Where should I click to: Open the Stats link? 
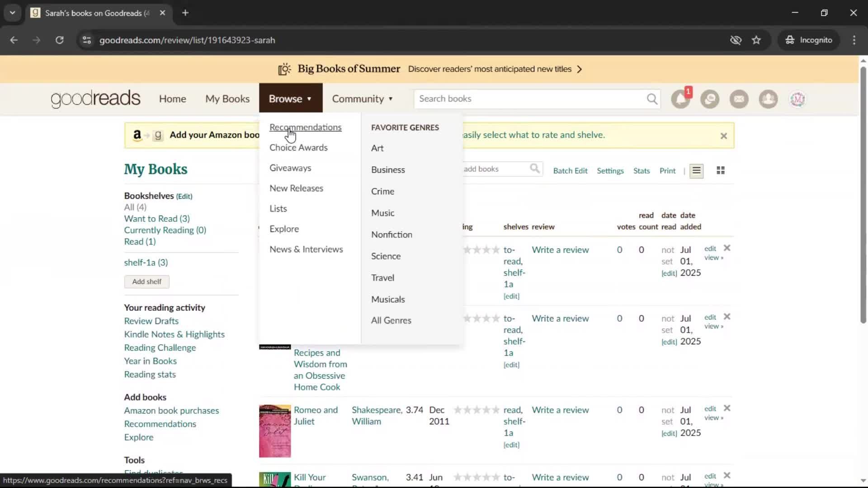tap(641, 171)
